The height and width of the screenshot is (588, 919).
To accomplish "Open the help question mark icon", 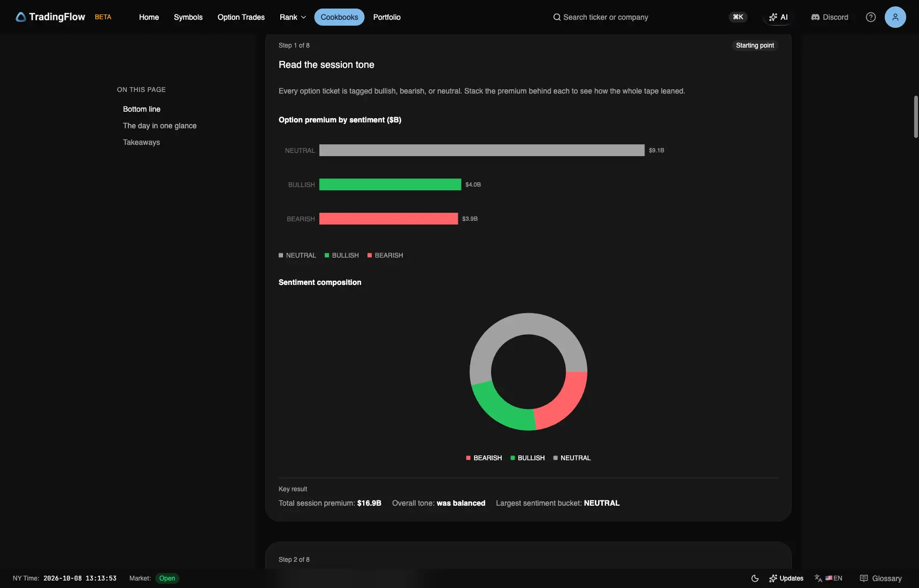I will pos(871,17).
